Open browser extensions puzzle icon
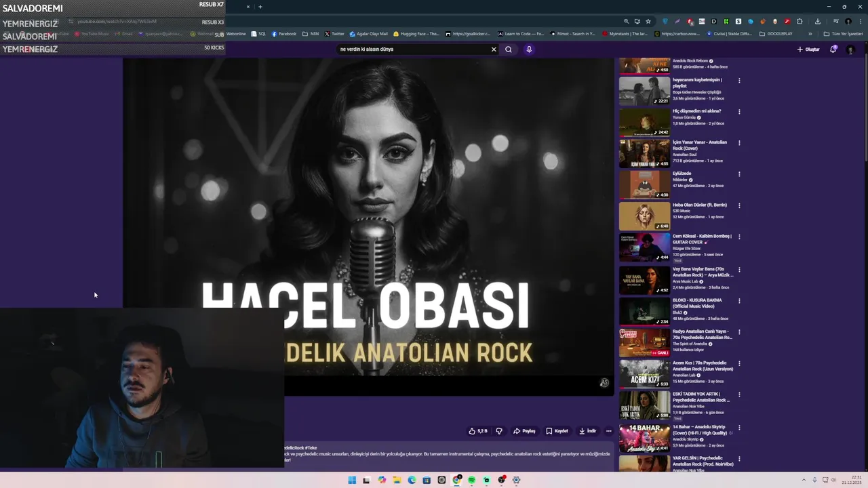 click(800, 21)
